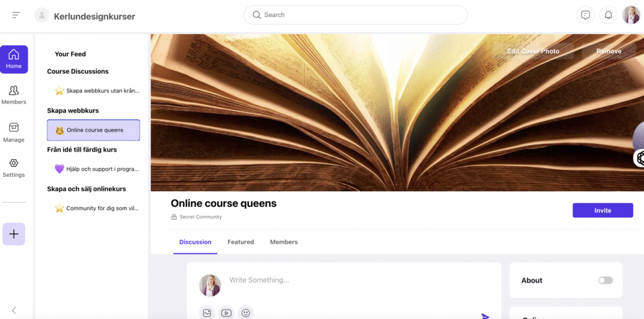Click the purple heart icon beside Hjälp och support
This screenshot has width=644, height=319.
60,169
